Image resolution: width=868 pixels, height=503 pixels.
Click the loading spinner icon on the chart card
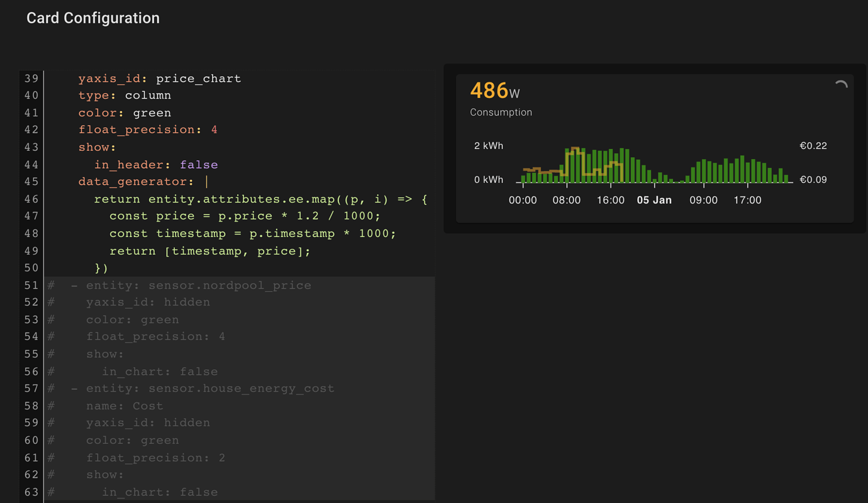(841, 83)
